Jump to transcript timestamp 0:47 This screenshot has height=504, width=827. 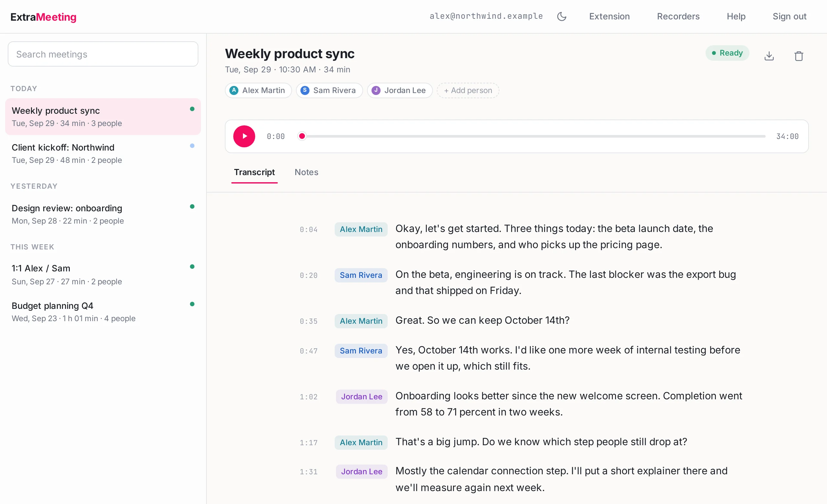[x=309, y=351]
